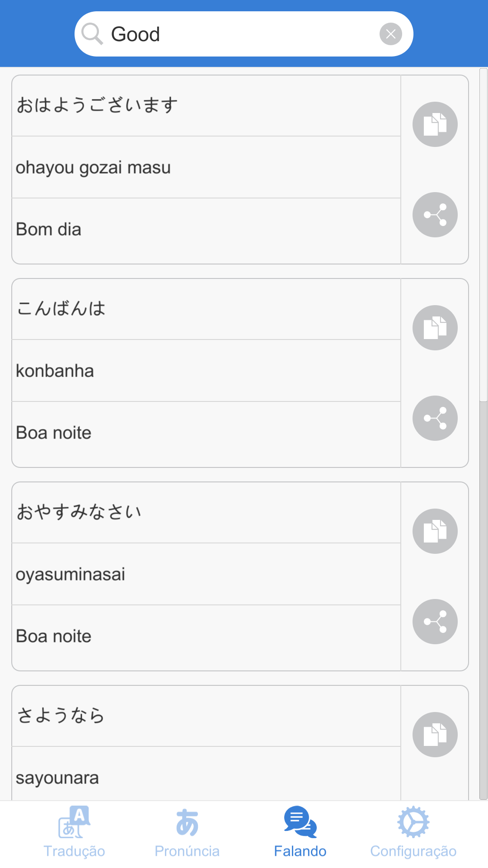
Task: Tap the Bom dia translation row
Action: point(206,230)
